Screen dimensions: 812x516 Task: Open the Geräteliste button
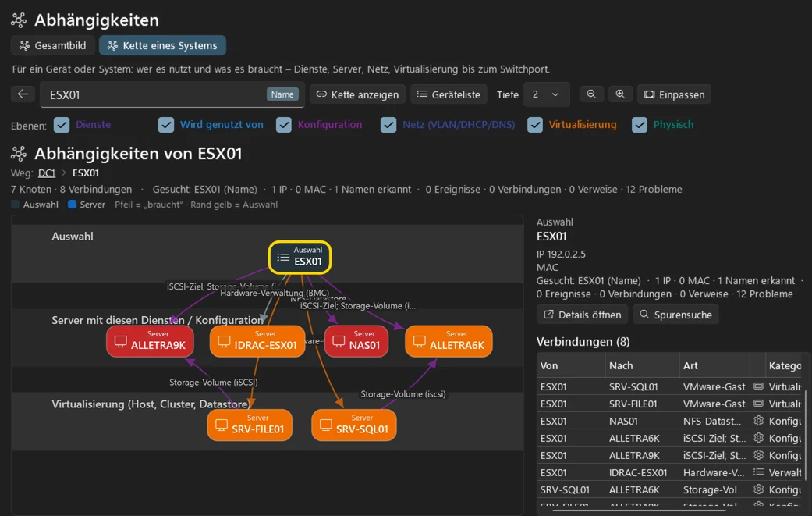(x=449, y=94)
